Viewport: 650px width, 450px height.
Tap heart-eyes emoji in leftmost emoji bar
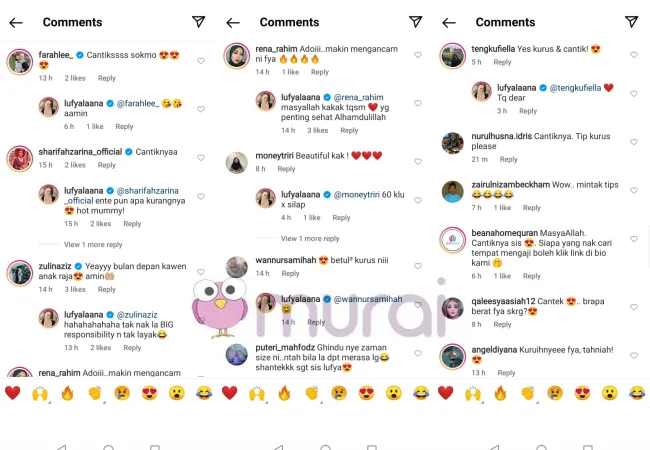tap(149, 393)
